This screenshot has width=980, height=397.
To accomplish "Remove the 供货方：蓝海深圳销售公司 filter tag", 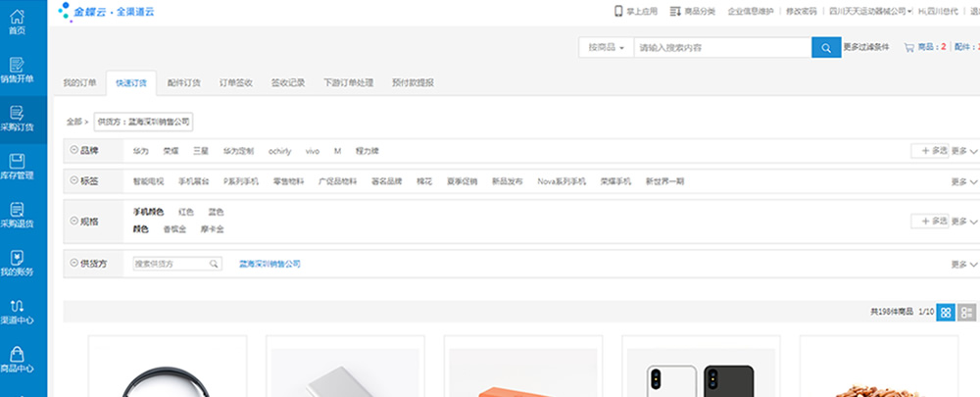I will click(x=144, y=122).
